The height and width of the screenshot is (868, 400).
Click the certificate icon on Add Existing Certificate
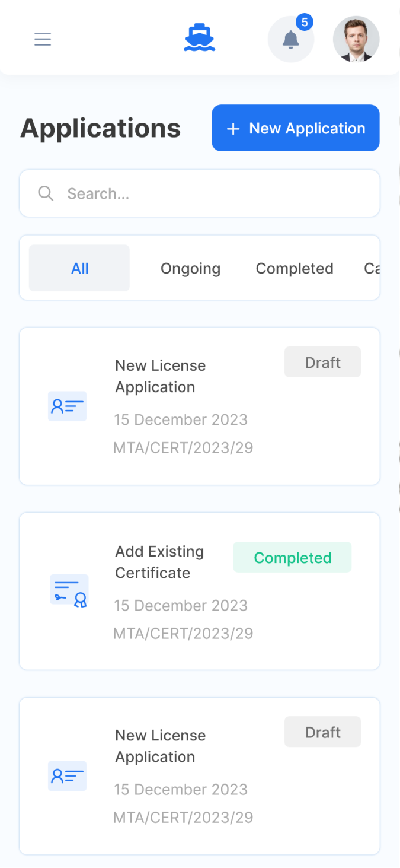tap(69, 590)
